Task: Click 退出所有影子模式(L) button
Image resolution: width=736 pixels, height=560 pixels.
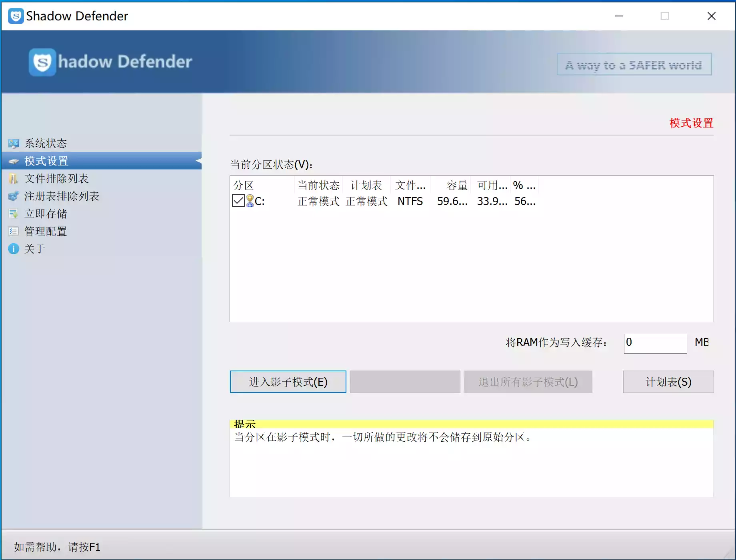Action: click(528, 382)
